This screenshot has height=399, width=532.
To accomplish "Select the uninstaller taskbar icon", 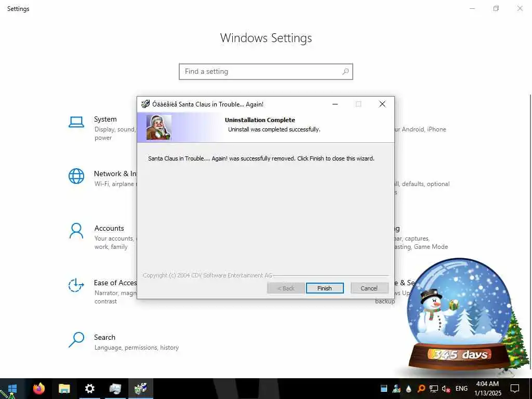I will 140,389.
